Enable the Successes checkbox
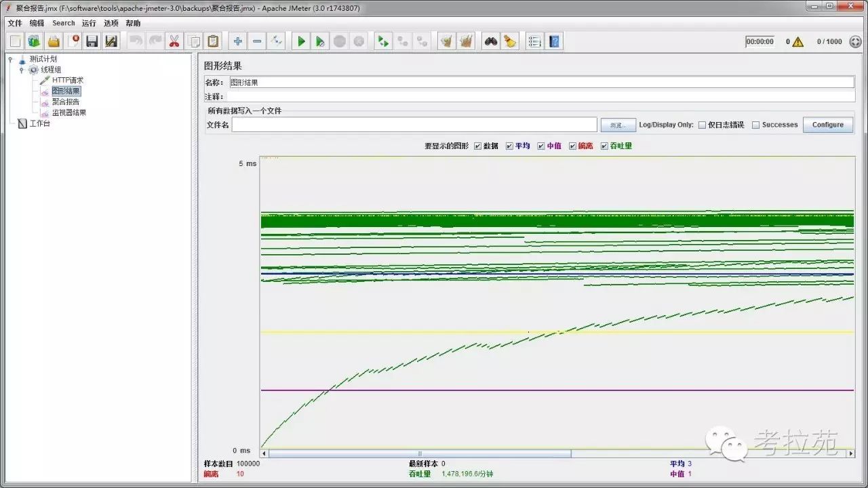Screen dimensions: 868x488 [755, 125]
